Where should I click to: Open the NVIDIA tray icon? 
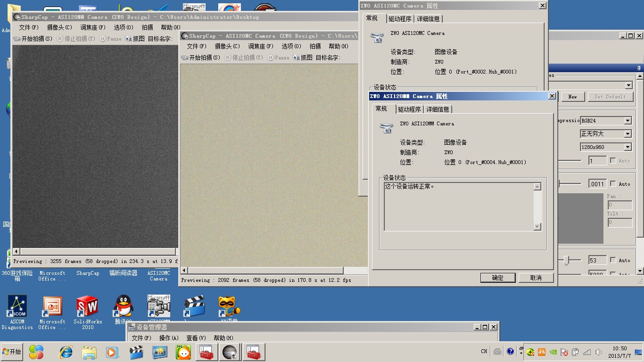coord(553,352)
